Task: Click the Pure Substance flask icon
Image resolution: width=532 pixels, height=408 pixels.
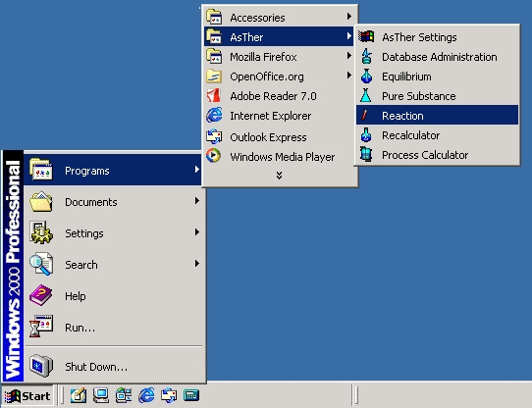Action: click(x=366, y=96)
